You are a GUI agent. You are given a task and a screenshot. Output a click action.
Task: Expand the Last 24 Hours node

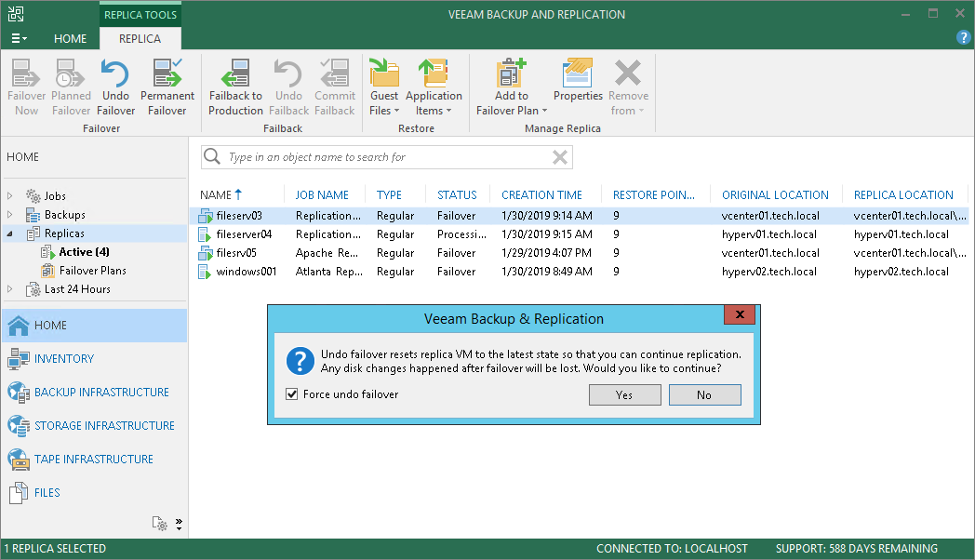pos(10,289)
